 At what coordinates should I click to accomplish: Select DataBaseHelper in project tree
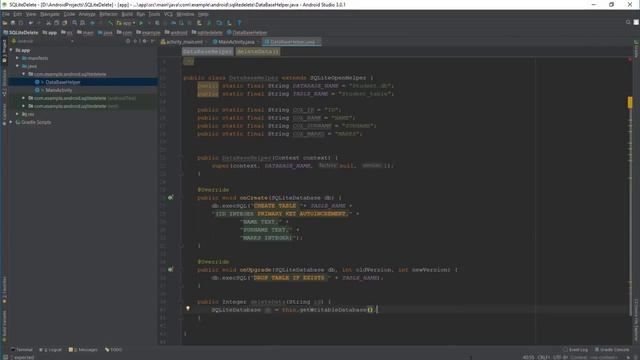click(63, 82)
